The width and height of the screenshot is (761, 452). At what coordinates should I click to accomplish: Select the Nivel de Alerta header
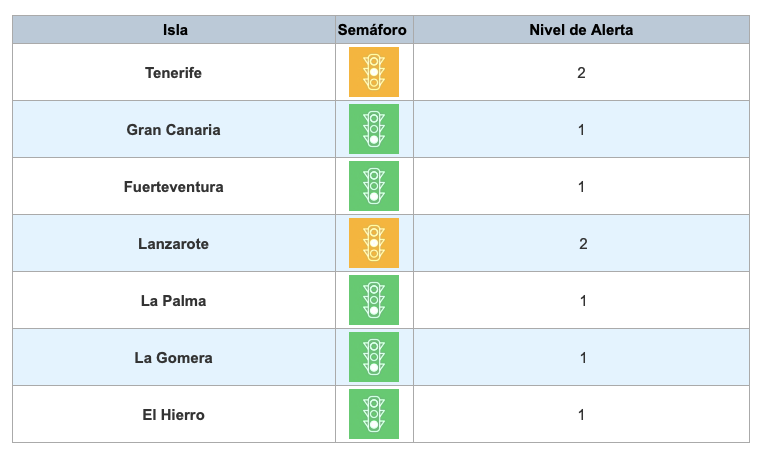(x=581, y=30)
